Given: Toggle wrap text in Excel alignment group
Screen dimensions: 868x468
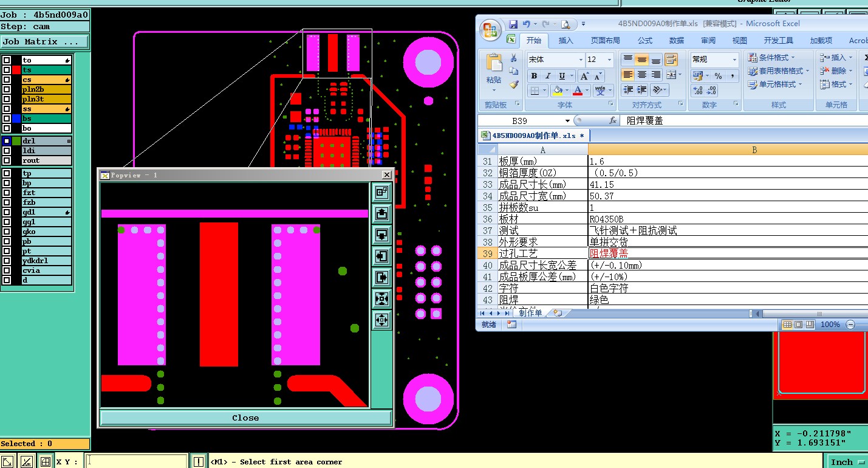Looking at the screenshot, I should 671,60.
